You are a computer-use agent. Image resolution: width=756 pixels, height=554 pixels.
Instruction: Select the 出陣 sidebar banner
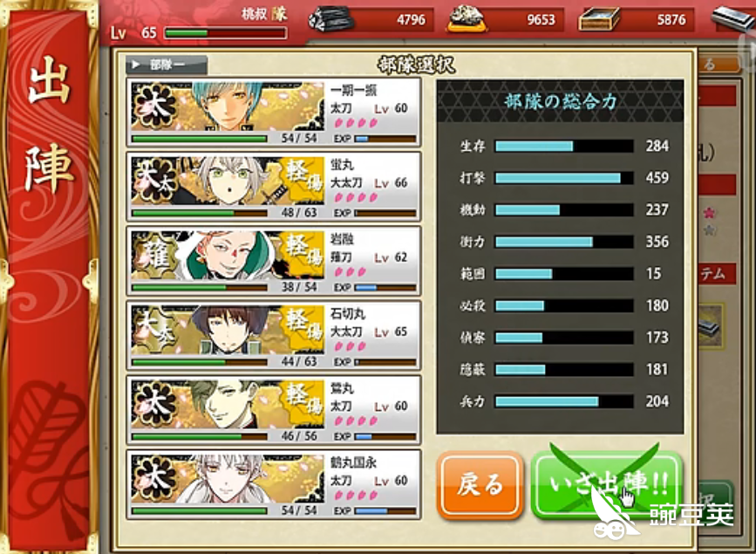[49, 277]
